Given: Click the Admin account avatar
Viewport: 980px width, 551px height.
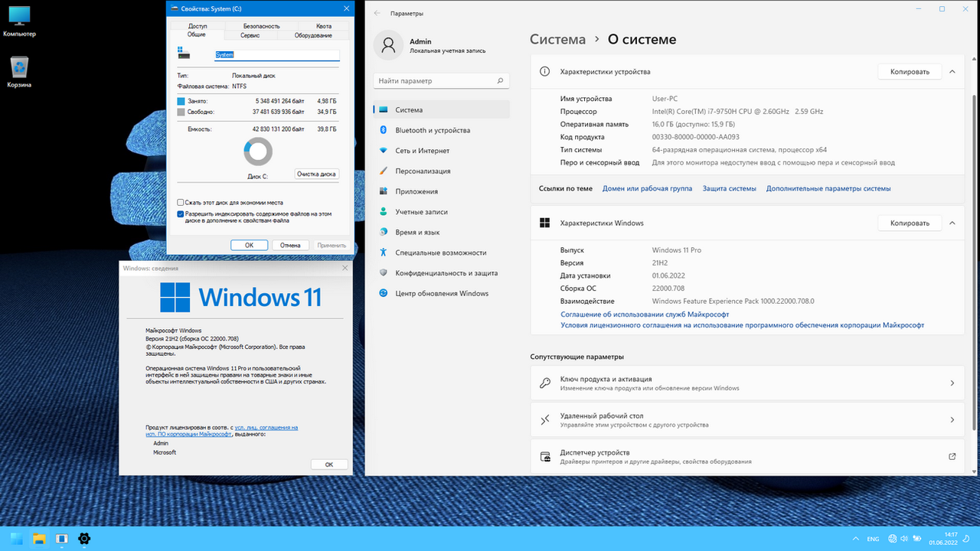Looking at the screenshot, I should click(x=388, y=45).
